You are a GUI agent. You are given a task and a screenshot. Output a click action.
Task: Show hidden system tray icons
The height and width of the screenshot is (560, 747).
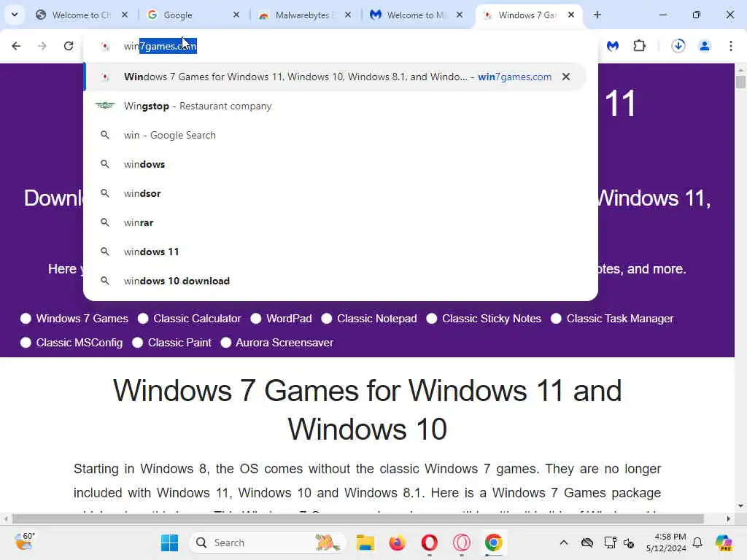(564, 542)
